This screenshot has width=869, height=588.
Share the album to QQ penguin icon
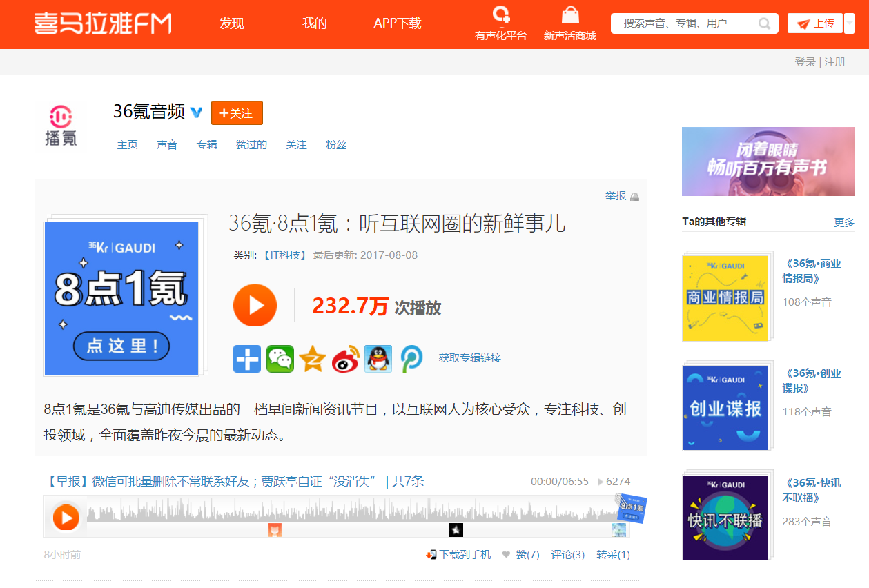[378, 359]
